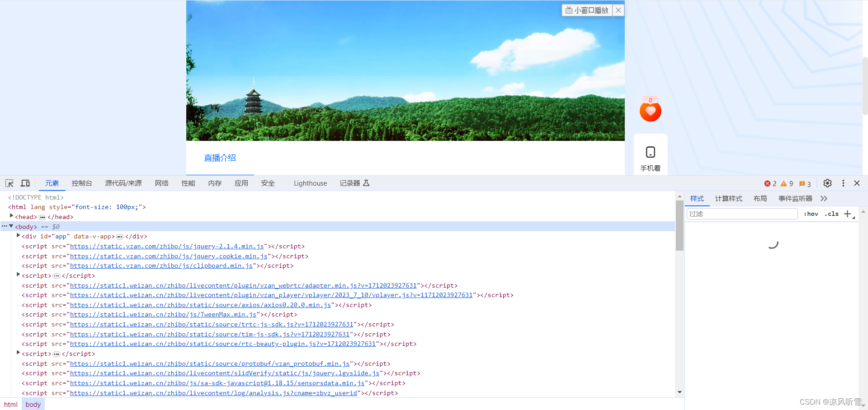The image size is (868, 410).
Task: Expand the collapsed script node below rtc-beauty-plugin
Action: pyautogui.click(x=18, y=353)
